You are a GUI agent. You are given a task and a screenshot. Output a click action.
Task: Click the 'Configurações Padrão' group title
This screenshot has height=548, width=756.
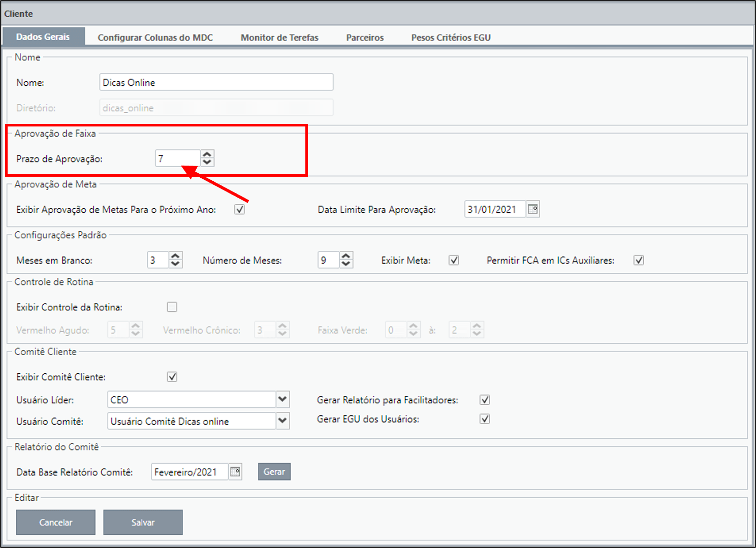60,235
